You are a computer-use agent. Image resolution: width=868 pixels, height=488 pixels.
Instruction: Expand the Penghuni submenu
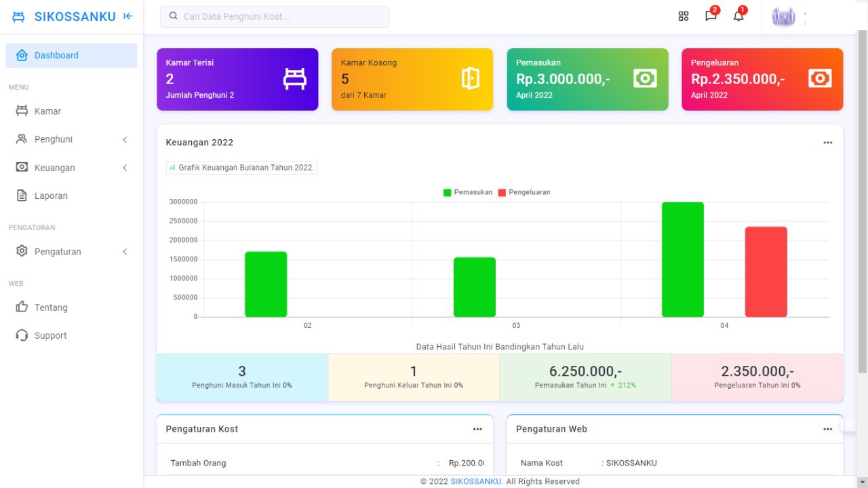(x=124, y=139)
